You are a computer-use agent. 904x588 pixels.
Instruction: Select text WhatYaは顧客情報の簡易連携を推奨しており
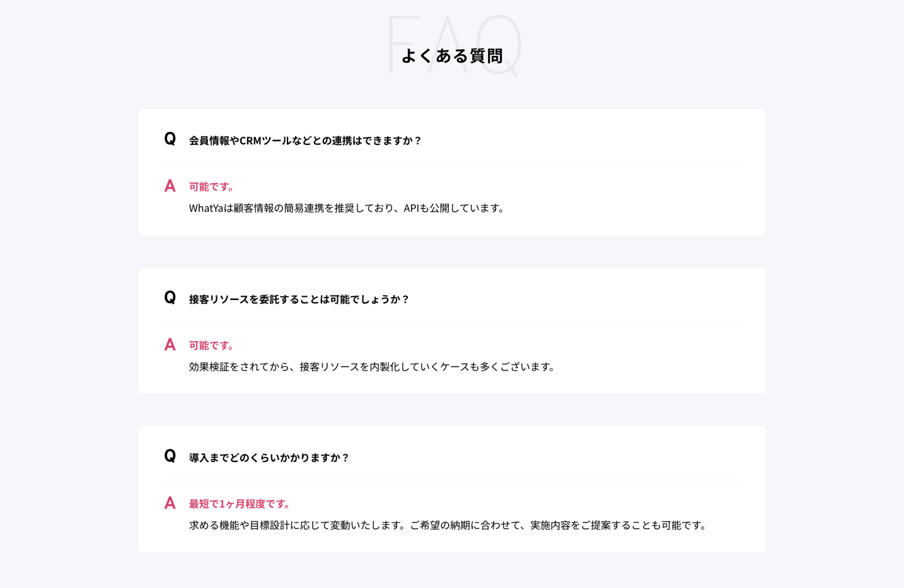pos(291,208)
